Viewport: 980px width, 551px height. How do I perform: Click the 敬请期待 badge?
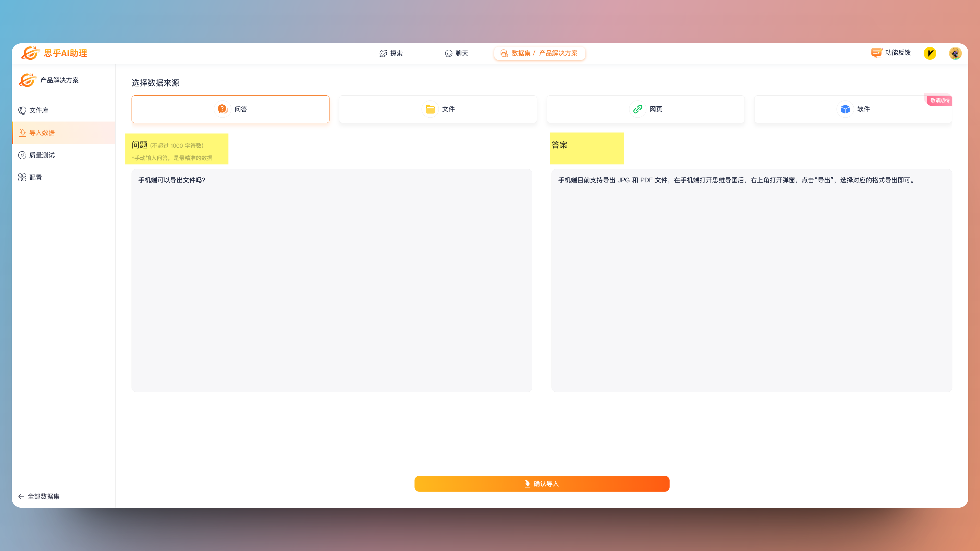(940, 101)
